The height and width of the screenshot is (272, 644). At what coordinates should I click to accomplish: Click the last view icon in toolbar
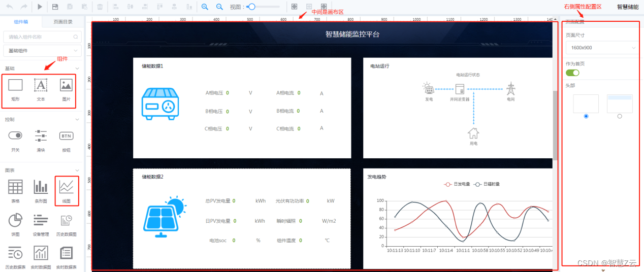(x=324, y=7)
